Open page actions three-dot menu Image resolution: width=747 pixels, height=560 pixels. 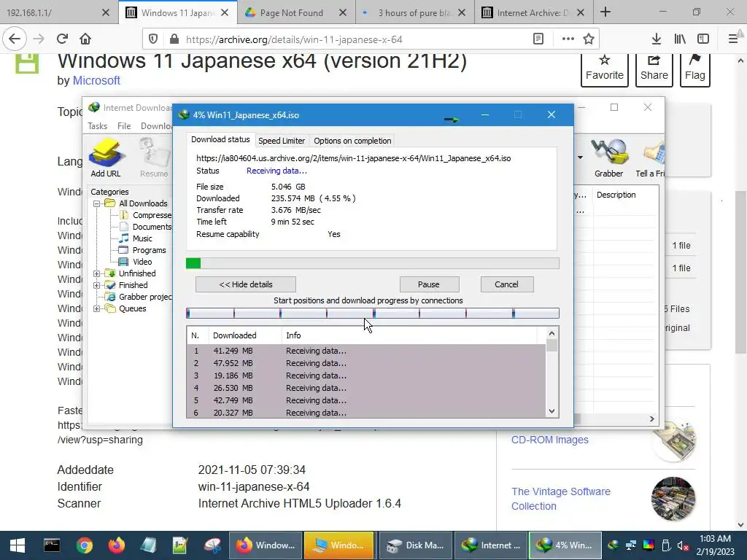click(568, 39)
